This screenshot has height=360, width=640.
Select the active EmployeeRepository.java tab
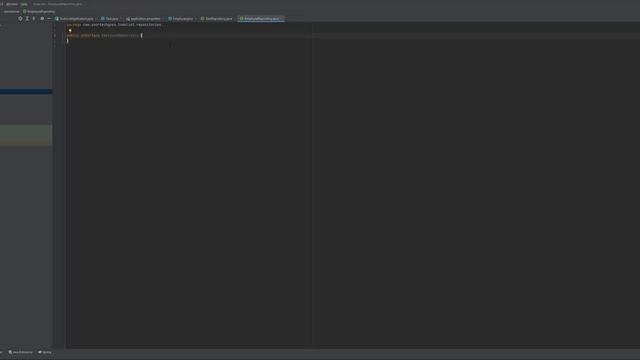click(260, 19)
